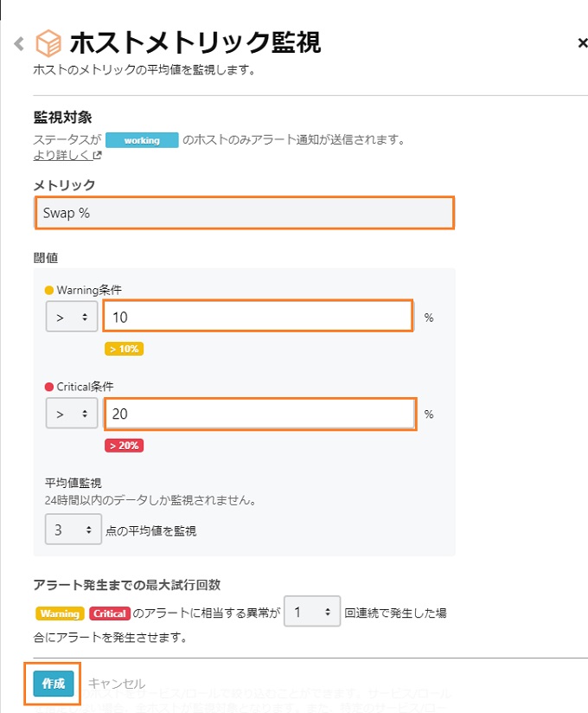Click the yellow Warning alert label
Viewport: 588px width, 713px height.
click(60, 613)
